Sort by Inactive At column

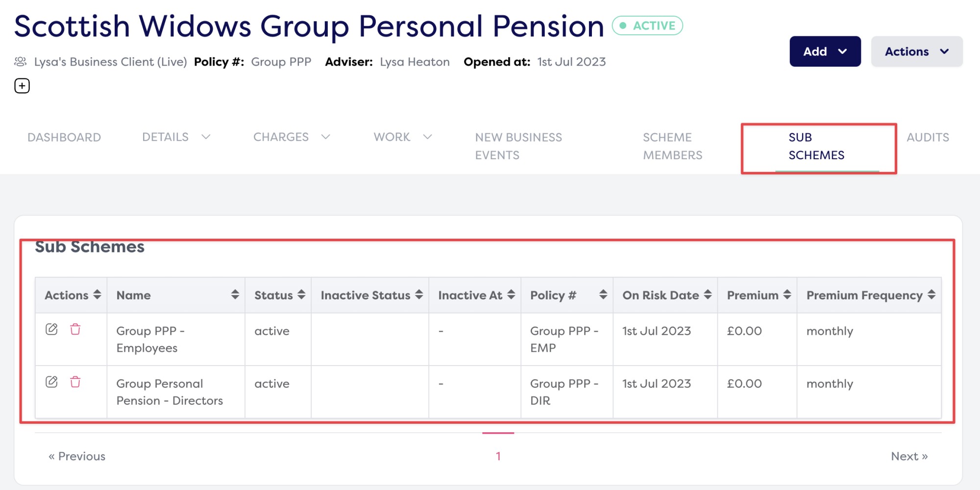(x=511, y=294)
